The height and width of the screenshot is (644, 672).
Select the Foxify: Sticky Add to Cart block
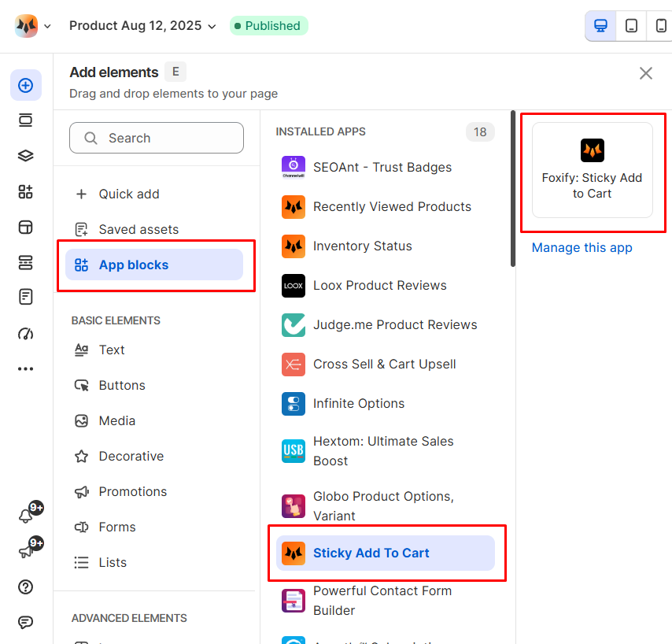[x=592, y=170]
